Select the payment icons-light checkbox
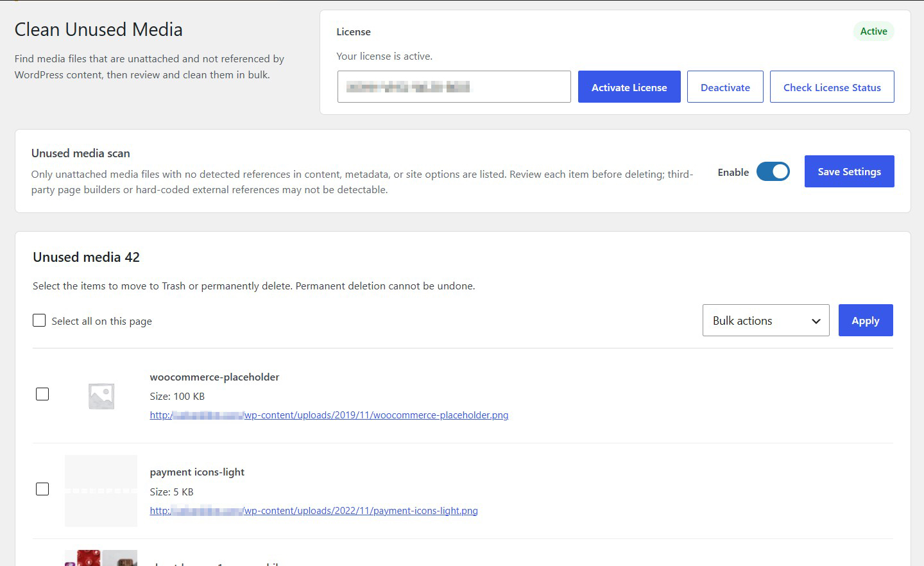The image size is (924, 566). 42,489
